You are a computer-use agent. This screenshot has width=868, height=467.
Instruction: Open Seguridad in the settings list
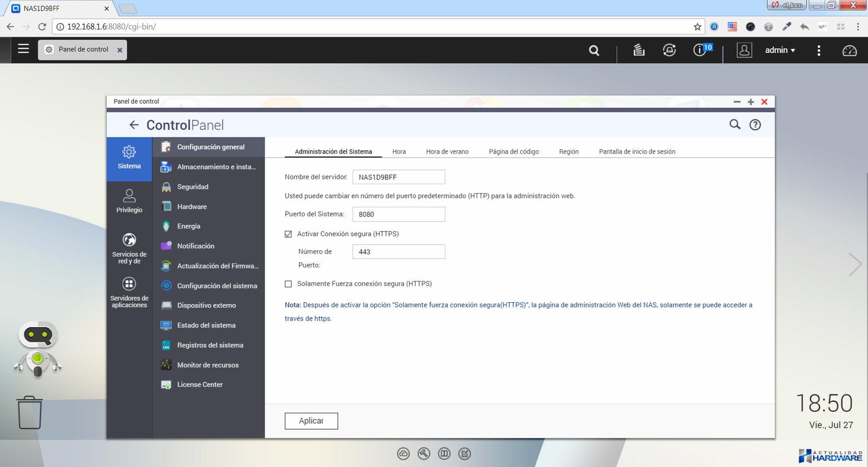coord(193,187)
